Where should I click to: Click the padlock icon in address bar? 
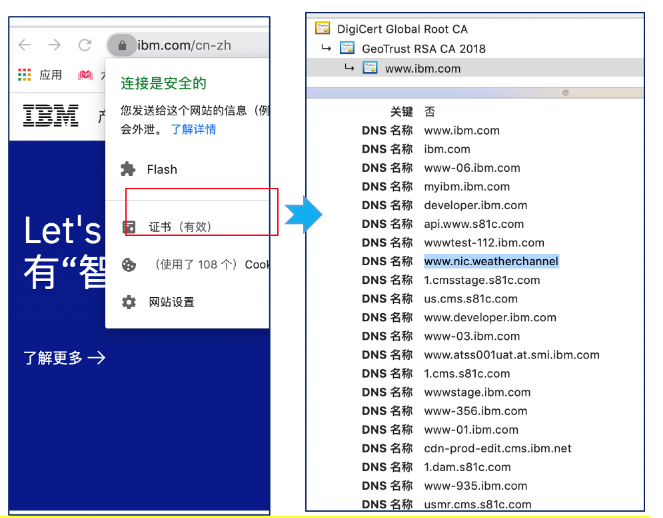(x=122, y=45)
